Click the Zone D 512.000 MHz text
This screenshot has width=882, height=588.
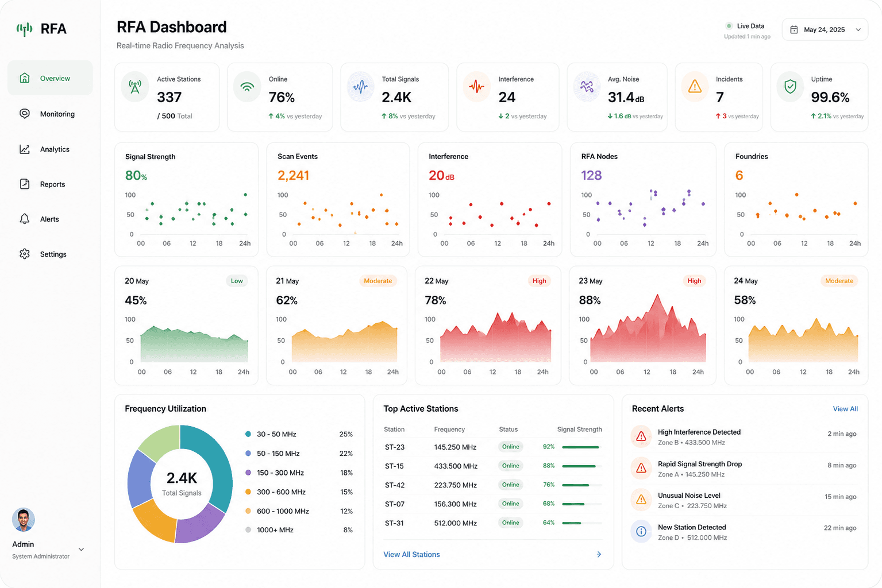click(x=692, y=538)
